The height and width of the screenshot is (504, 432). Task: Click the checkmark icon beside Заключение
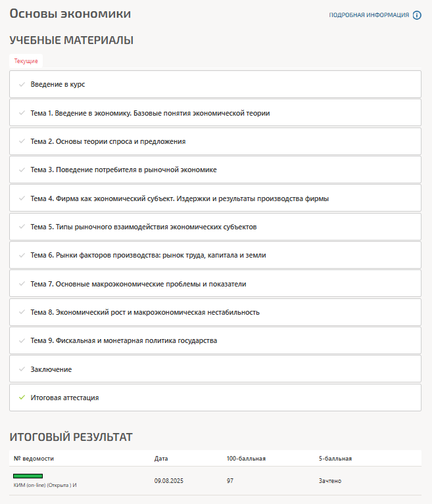pyautogui.click(x=22, y=369)
